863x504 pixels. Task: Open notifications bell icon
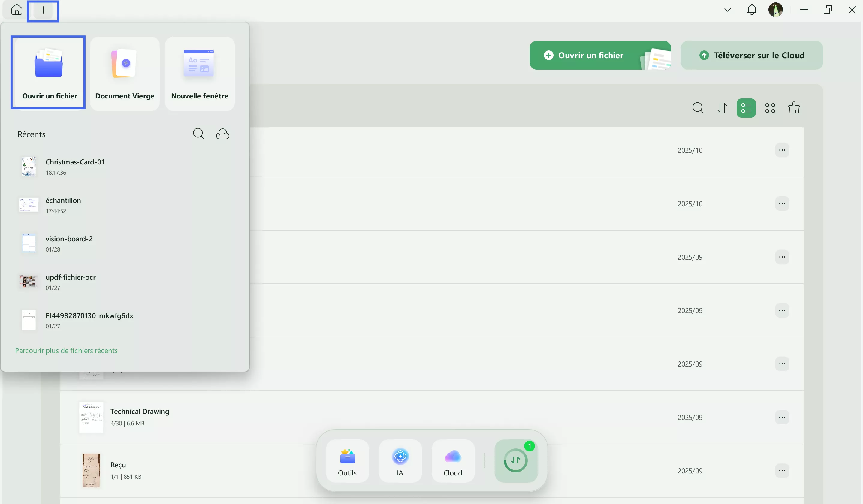(751, 10)
